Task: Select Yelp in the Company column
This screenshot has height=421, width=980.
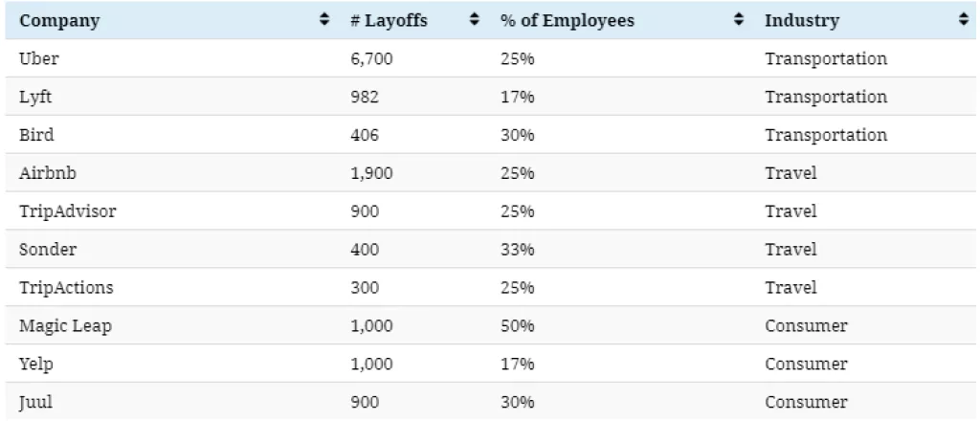Action: 35,365
